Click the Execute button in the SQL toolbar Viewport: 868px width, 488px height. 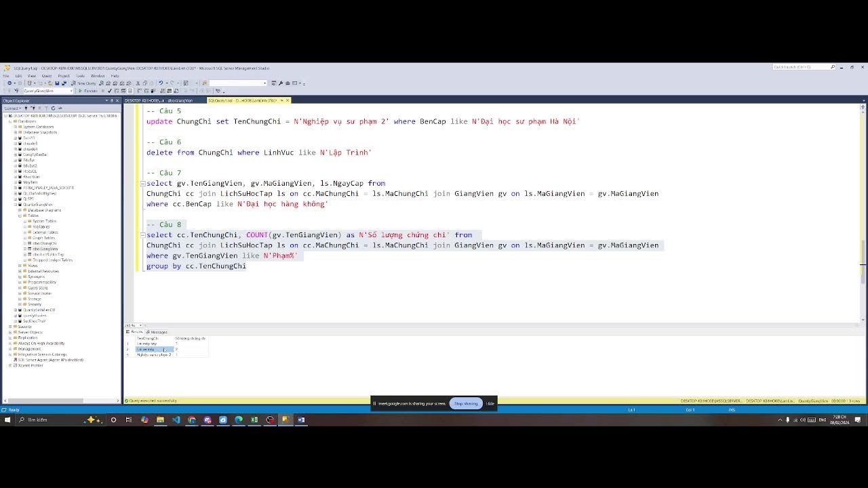click(88, 91)
